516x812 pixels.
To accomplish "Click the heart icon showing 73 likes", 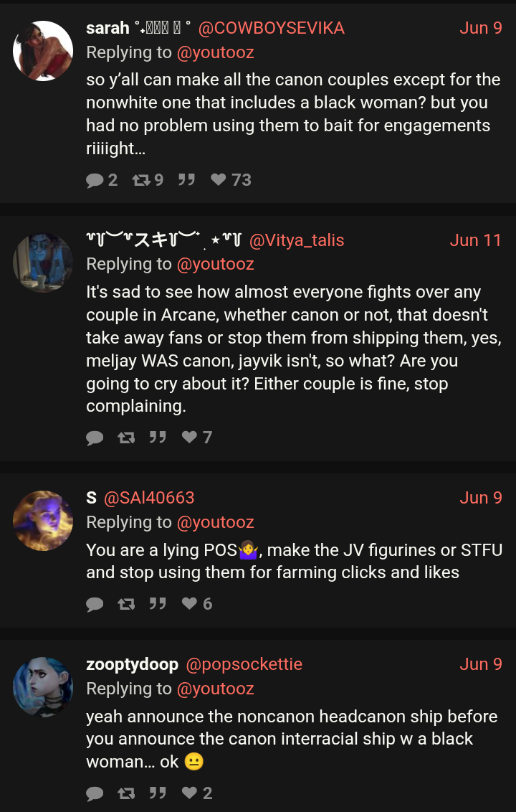I will coord(219,180).
